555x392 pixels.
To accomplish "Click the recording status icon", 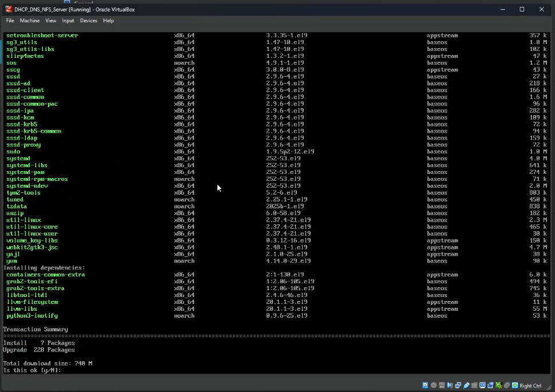I will click(x=490, y=385).
